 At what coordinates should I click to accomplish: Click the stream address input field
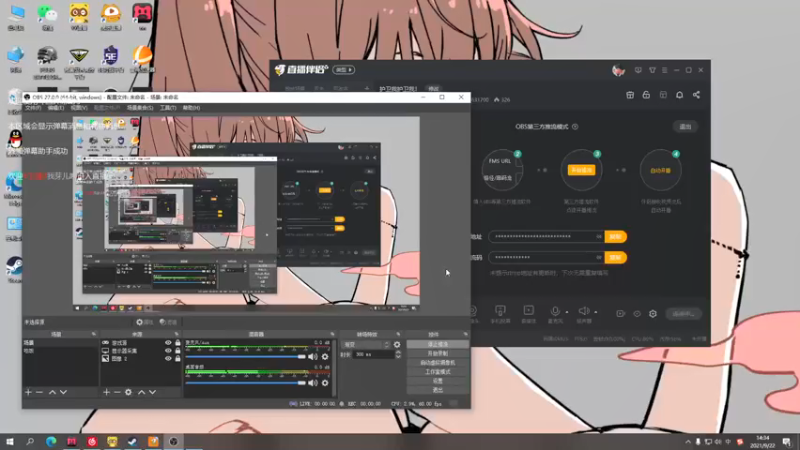coord(546,237)
